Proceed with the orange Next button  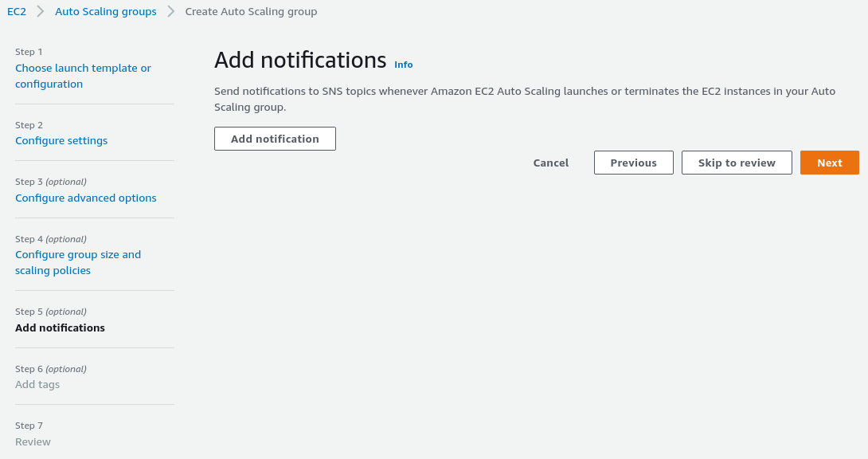click(x=830, y=163)
